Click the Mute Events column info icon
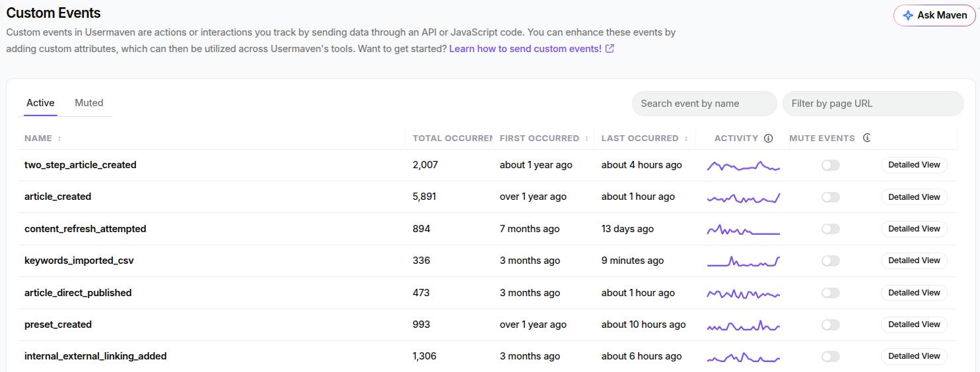Screen dimensions: 980x372 tap(866, 138)
